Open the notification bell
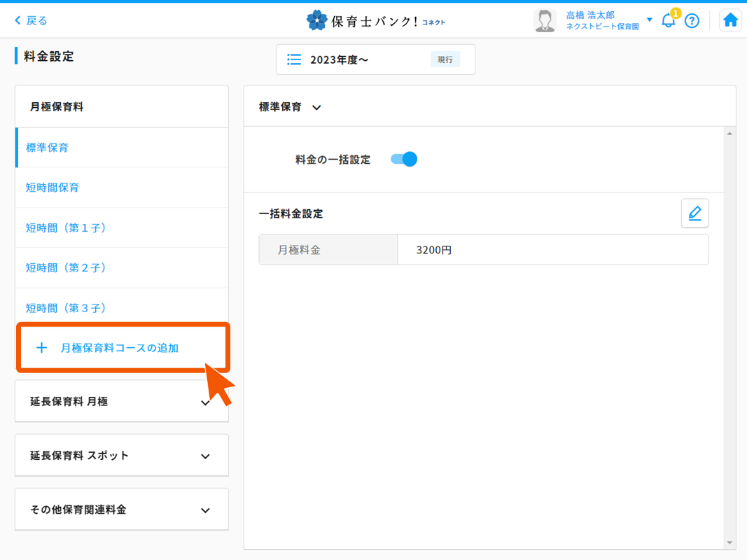The image size is (747, 560). pyautogui.click(x=669, y=20)
